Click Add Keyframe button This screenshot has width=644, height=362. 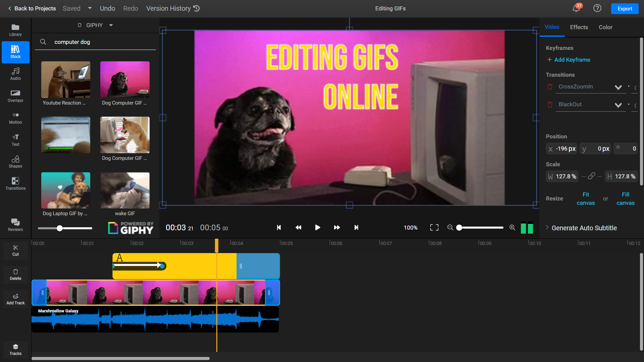tap(569, 60)
